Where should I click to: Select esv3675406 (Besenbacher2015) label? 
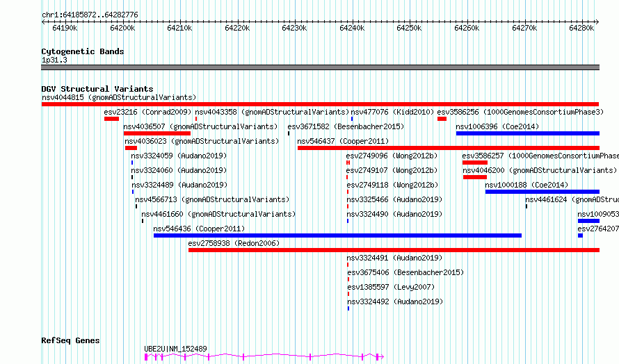[405, 272]
